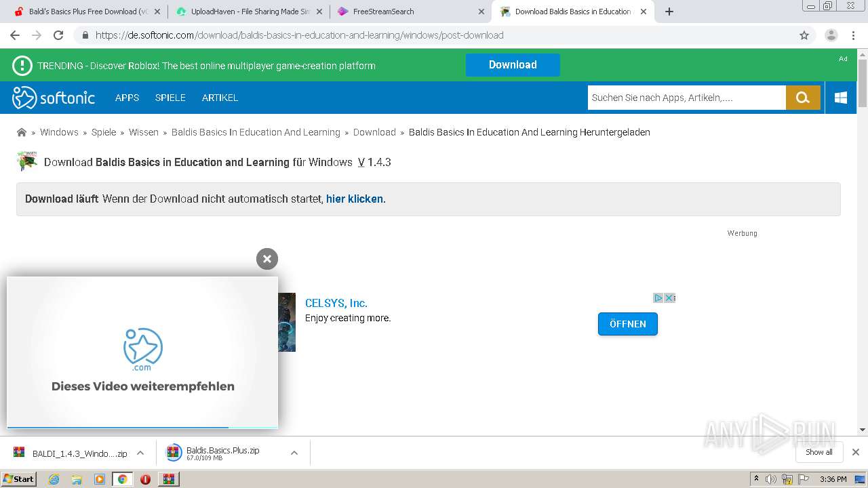Image resolution: width=868 pixels, height=488 pixels.
Task: Click the Windows breadcrumb link
Action: (x=59, y=132)
